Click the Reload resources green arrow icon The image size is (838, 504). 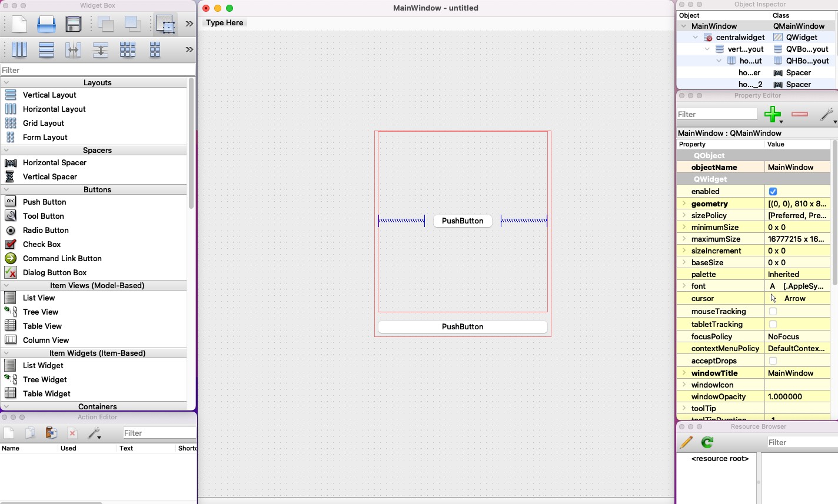tap(707, 442)
